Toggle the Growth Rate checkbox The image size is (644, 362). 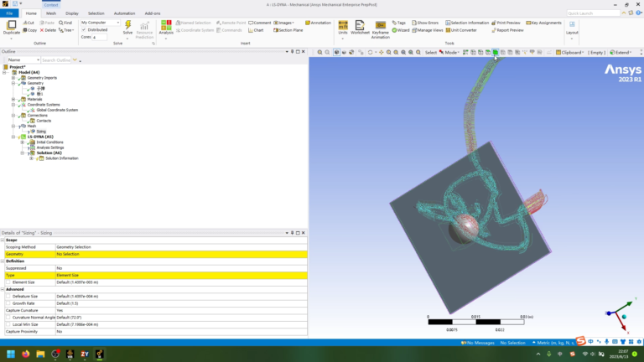pyautogui.click(x=8, y=303)
